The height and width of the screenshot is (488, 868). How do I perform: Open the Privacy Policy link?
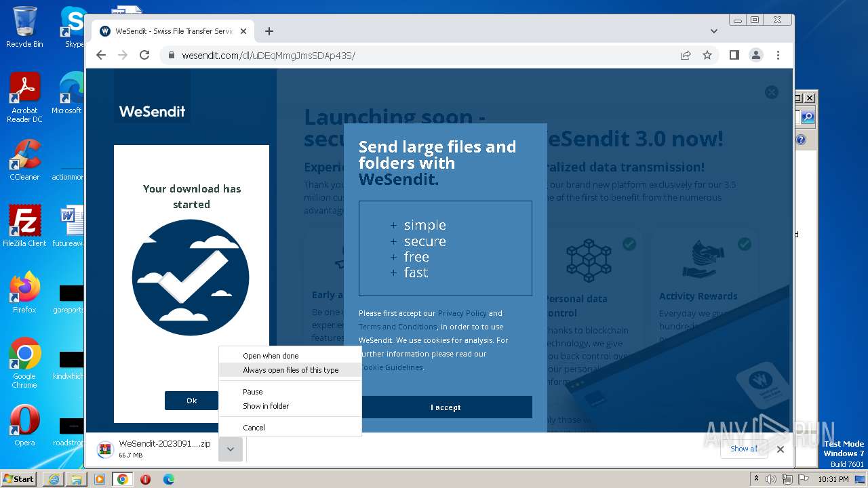coord(462,313)
